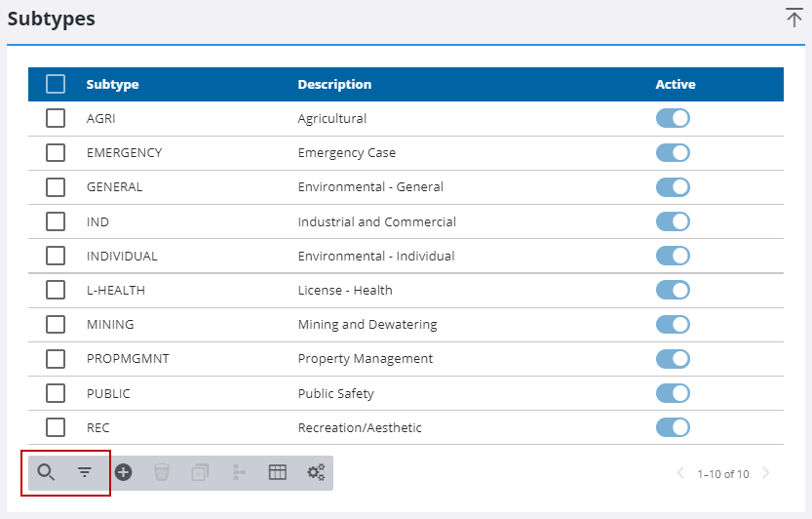812x519 pixels.
Task: Tick the checkbox for MINING subtype
Action: pos(56,324)
